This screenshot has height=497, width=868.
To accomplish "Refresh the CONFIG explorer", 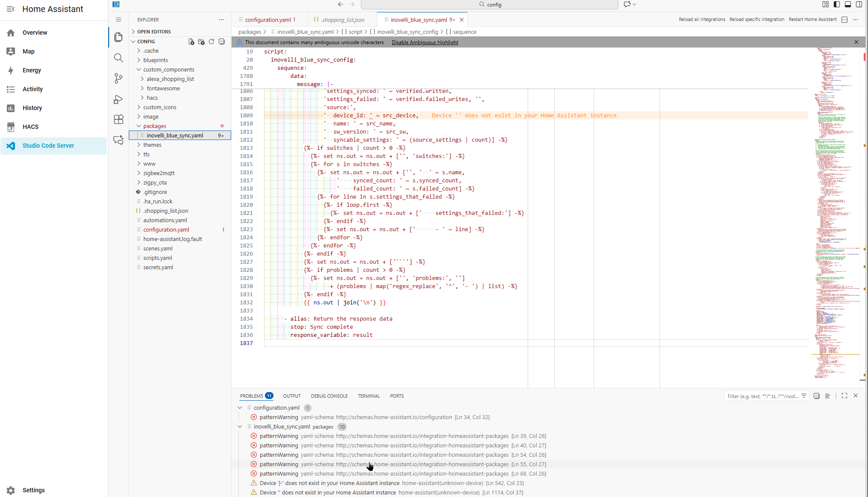I will click(211, 42).
